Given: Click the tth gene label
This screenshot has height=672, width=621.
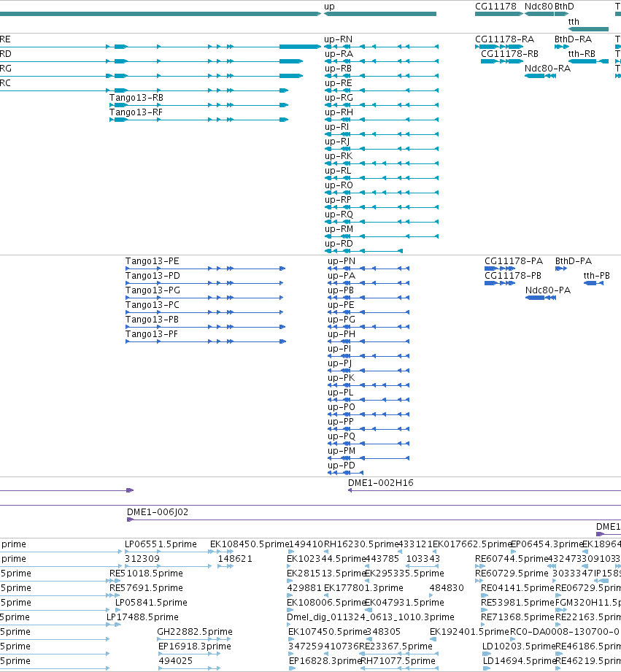Looking at the screenshot, I should (x=574, y=21).
